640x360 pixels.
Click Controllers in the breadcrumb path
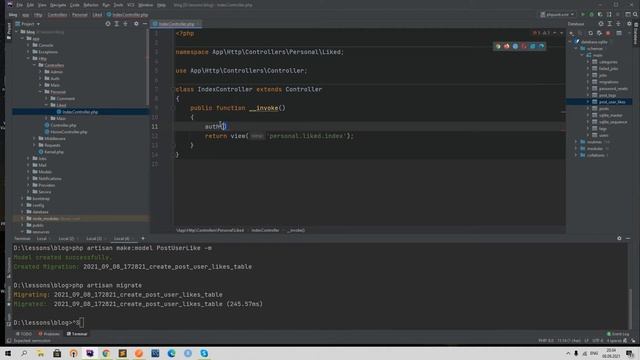[x=57, y=15]
